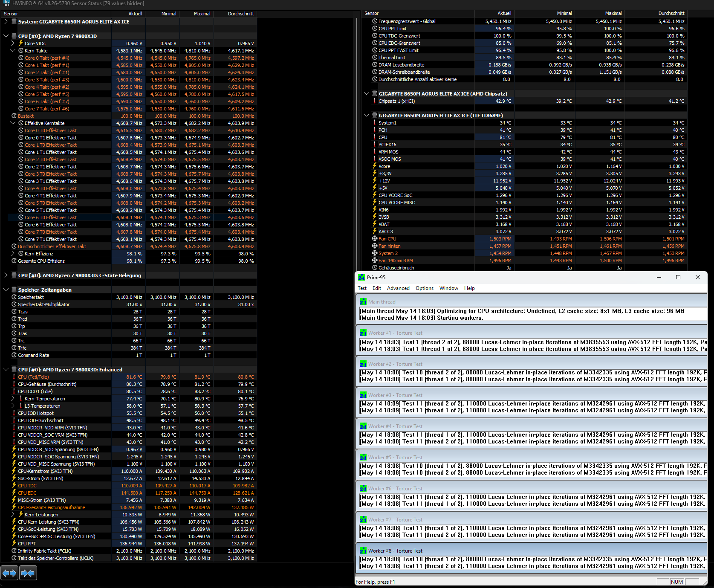714x588 pixels.
Task: Click the right panel Sensor column header
Action: [418, 14]
